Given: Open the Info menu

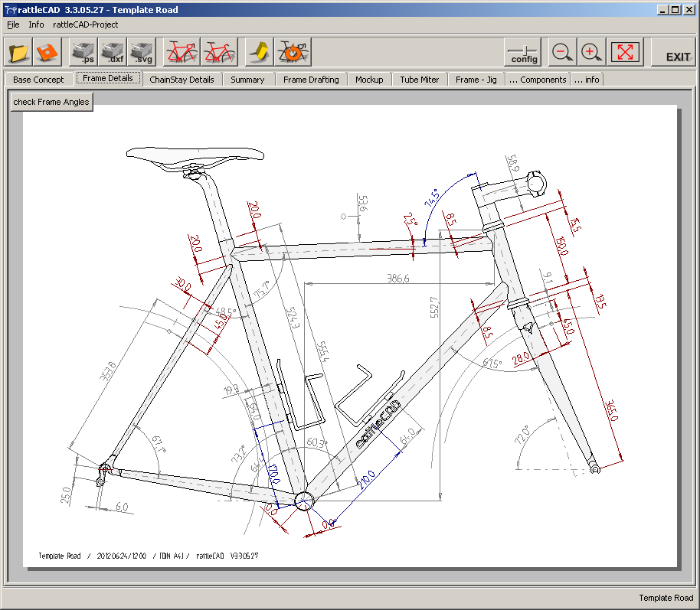Looking at the screenshot, I should pos(36,24).
